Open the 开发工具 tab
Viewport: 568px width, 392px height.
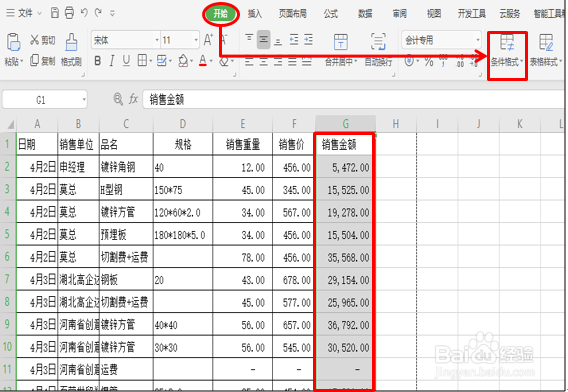click(472, 14)
